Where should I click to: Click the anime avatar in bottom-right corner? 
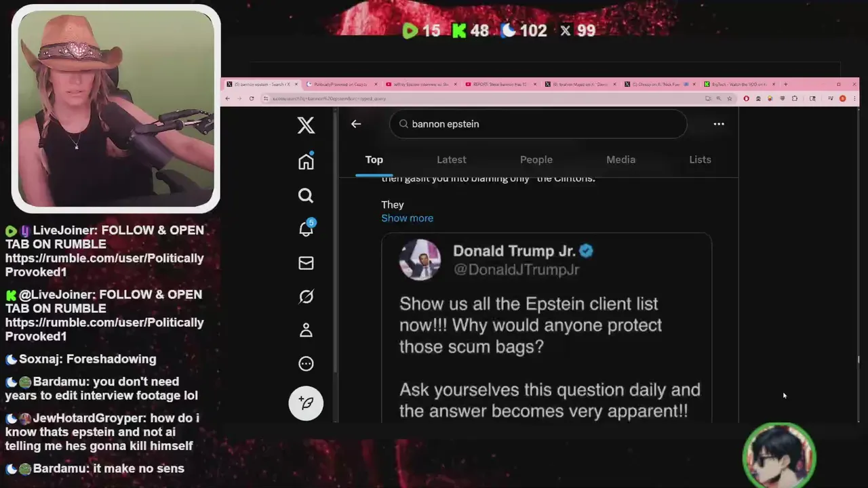pos(779,457)
